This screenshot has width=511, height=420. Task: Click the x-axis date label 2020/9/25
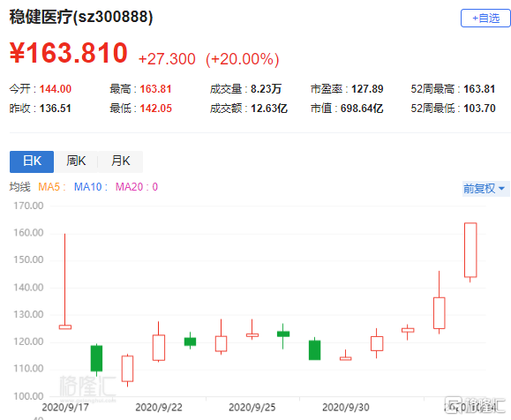[x=252, y=408]
